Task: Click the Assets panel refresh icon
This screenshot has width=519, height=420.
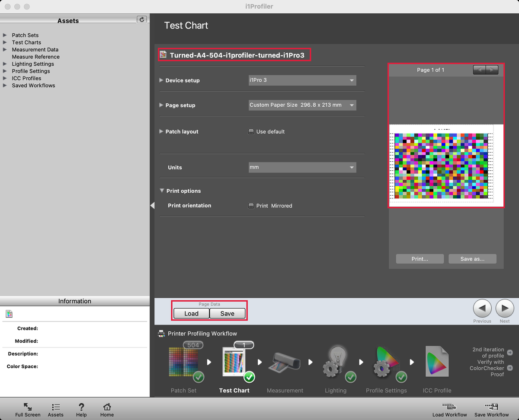Action: (x=142, y=19)
